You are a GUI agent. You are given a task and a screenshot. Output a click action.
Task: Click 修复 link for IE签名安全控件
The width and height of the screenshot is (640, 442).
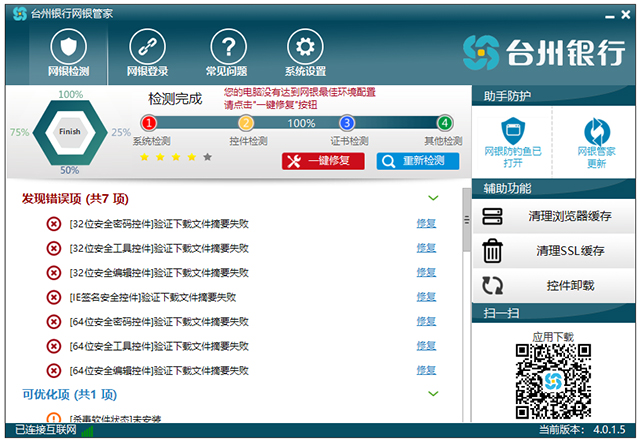click(426, 297)
